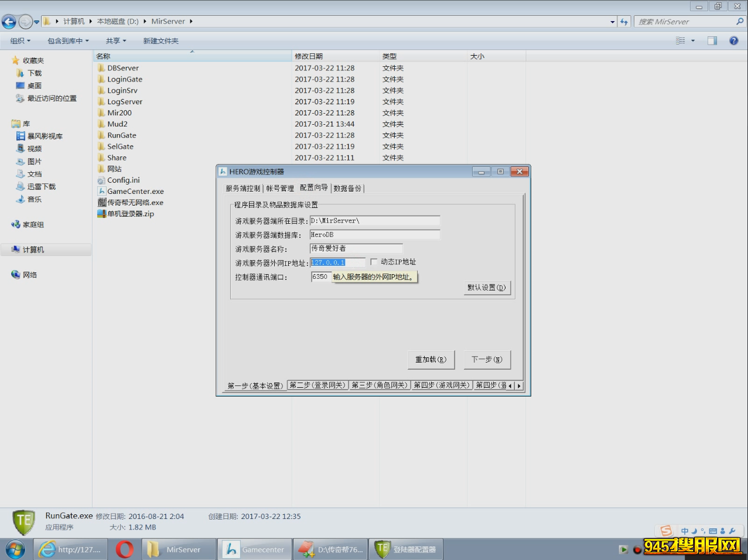Image resolution: width=748 pixels, height=560 pixels.
Task: Toggle the preview pane icon
Action: [x=712, y=40]
